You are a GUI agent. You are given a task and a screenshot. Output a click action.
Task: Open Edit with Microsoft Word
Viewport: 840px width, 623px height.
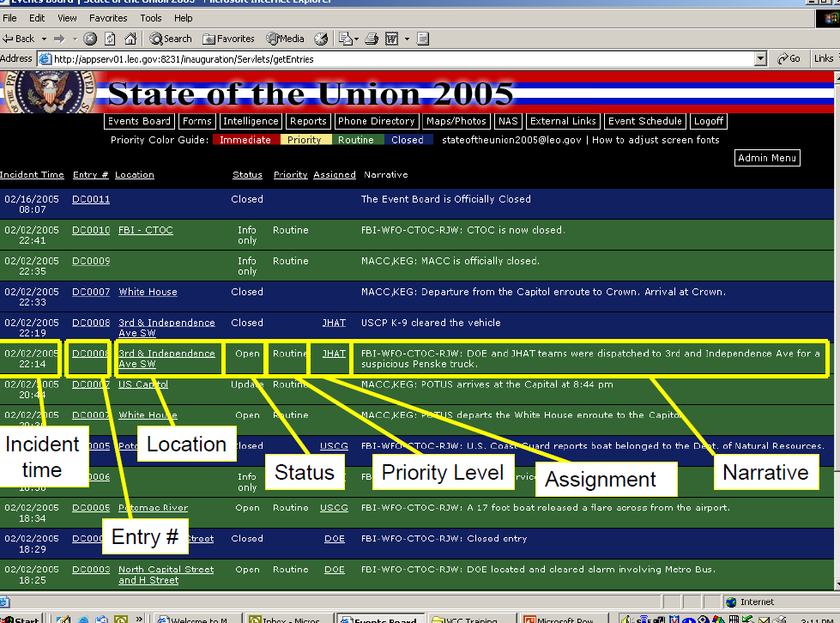pyautogui.click(x=393, y=38)
